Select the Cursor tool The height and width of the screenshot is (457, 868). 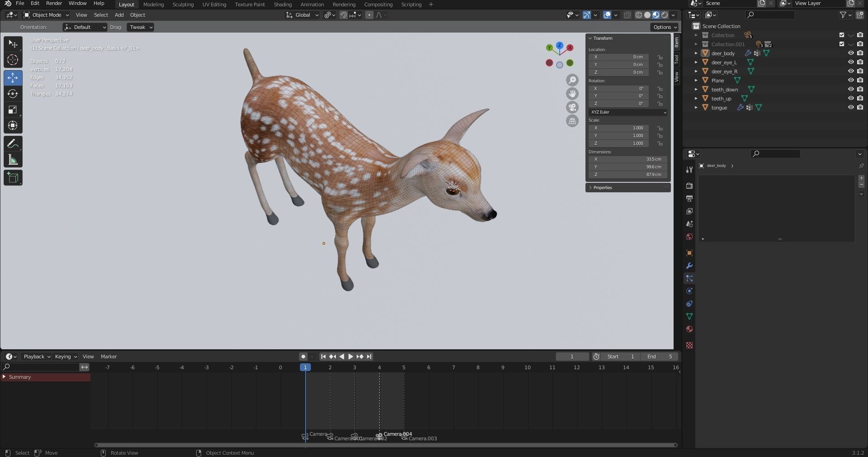coord(13,60)
